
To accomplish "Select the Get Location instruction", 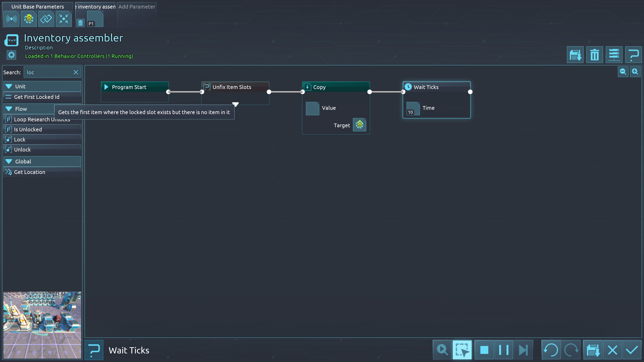I will [30, 172].
